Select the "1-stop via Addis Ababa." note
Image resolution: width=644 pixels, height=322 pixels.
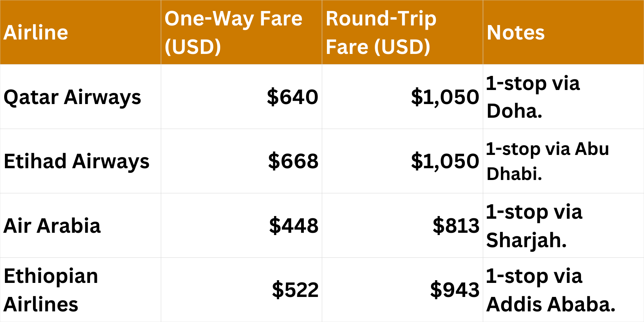pyautogui.click(x=551, y=290)
